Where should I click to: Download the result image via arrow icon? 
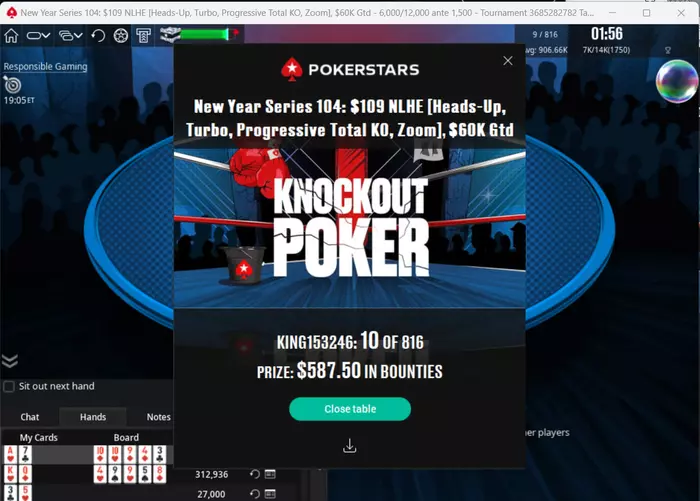[350, 446]
